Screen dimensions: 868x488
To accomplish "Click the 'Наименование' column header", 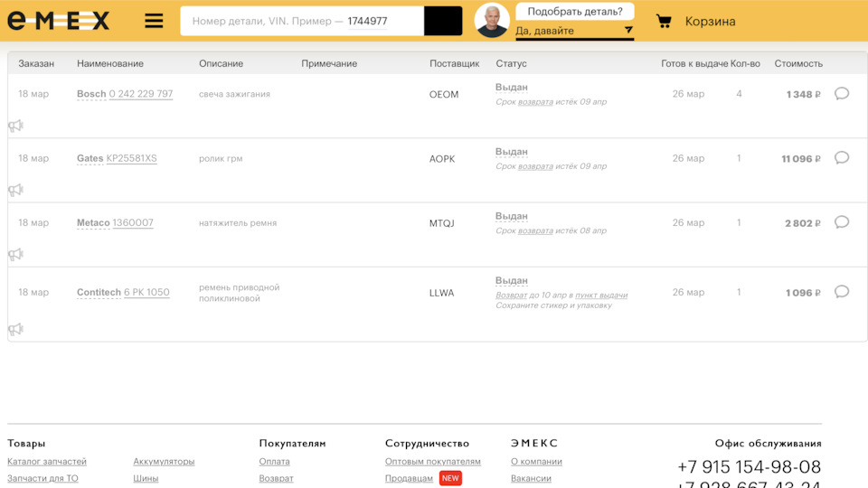I will pos(110,63).
